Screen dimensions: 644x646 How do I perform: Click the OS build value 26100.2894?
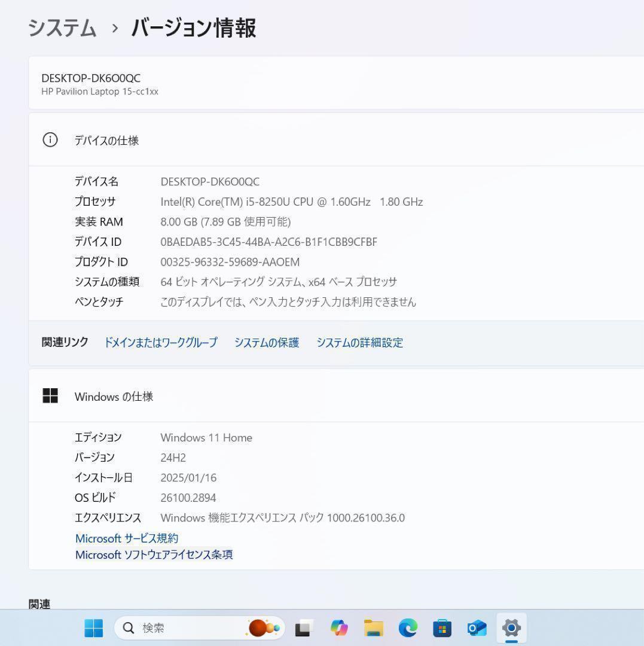(x=188, y=498)
